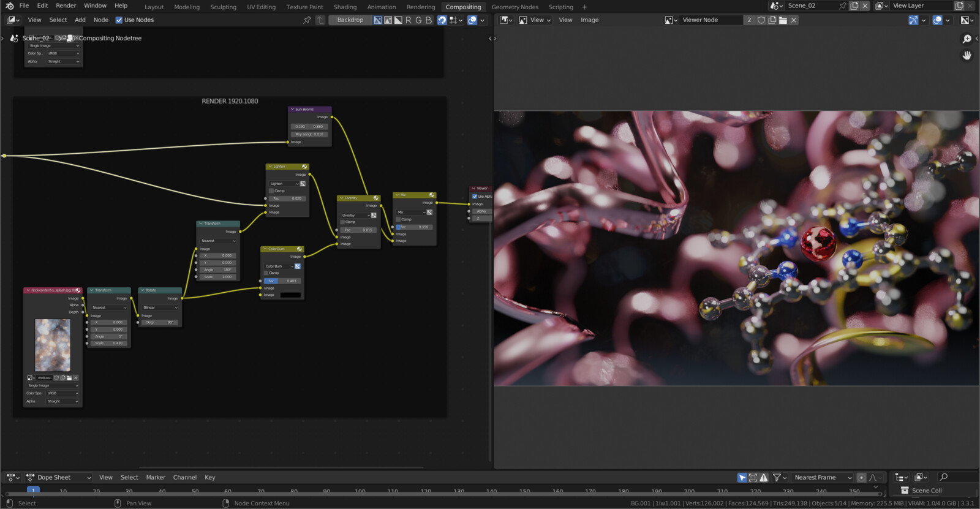The image size is (980, 509).
Task: Toggle image editor gizmos icon
Action: [x=913, y=20]
